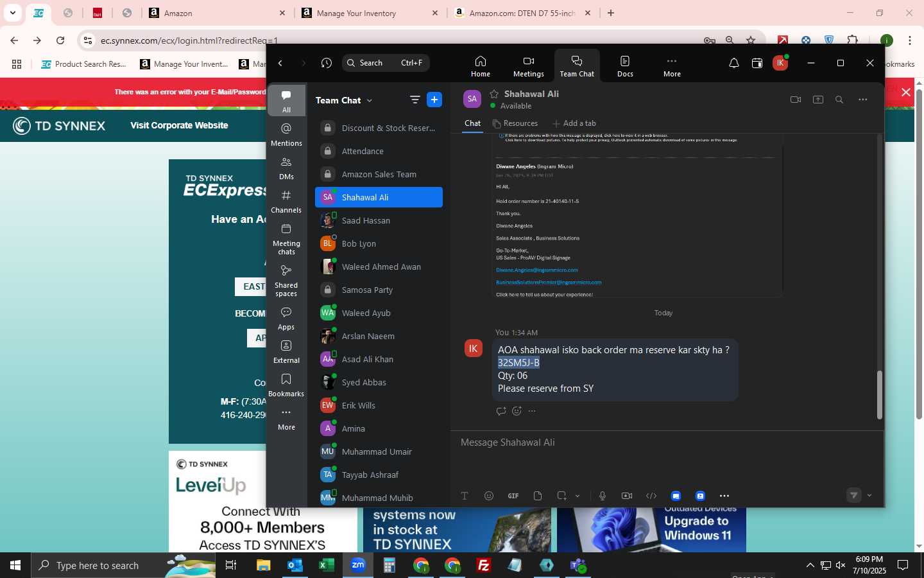Open More options in chat sidebar
The height and width of the screenshot is (578, 924).
point(286,418)
